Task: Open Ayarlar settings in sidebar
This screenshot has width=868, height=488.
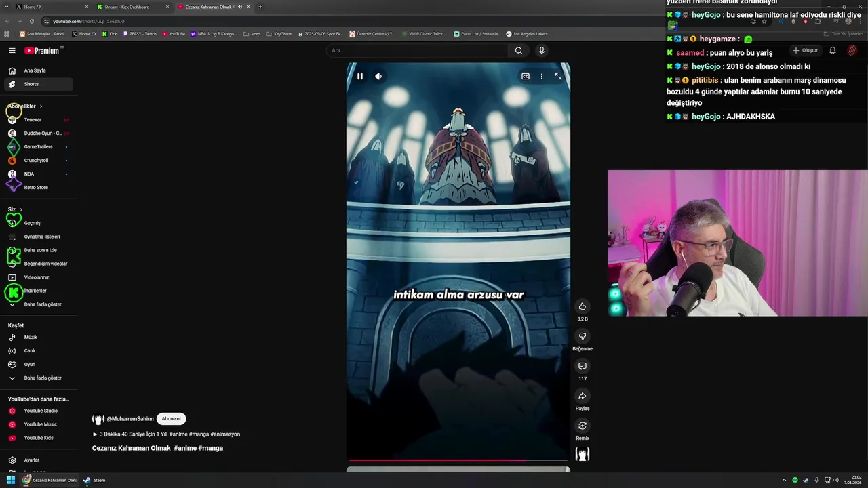Action: click(39, 460)
